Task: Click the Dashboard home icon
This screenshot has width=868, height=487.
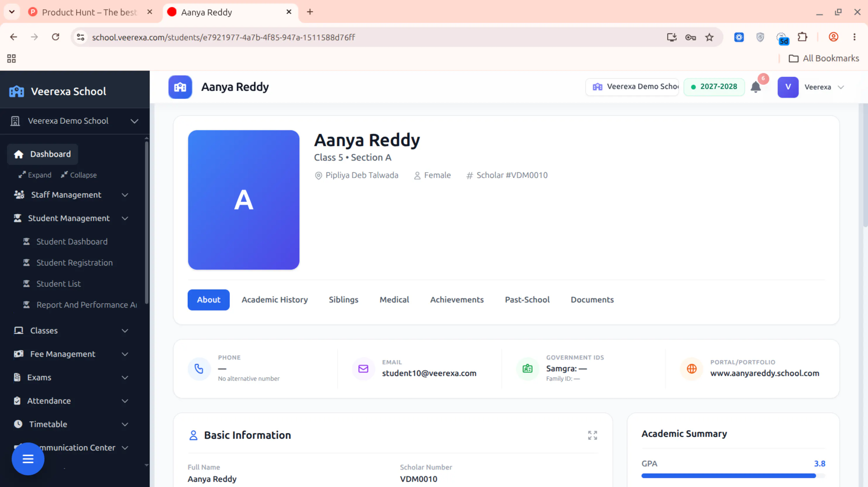Action: pyautogui.click(x=18, y=154)
